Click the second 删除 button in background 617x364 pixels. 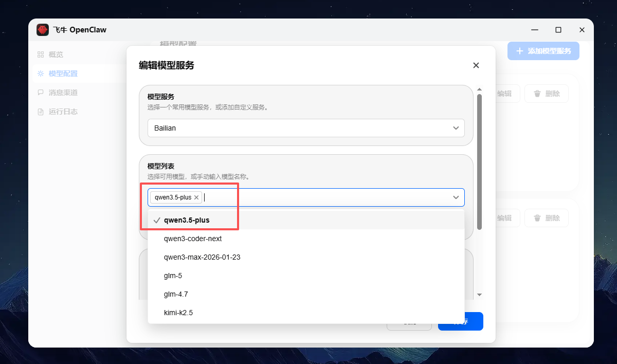(x=547, y=218)
